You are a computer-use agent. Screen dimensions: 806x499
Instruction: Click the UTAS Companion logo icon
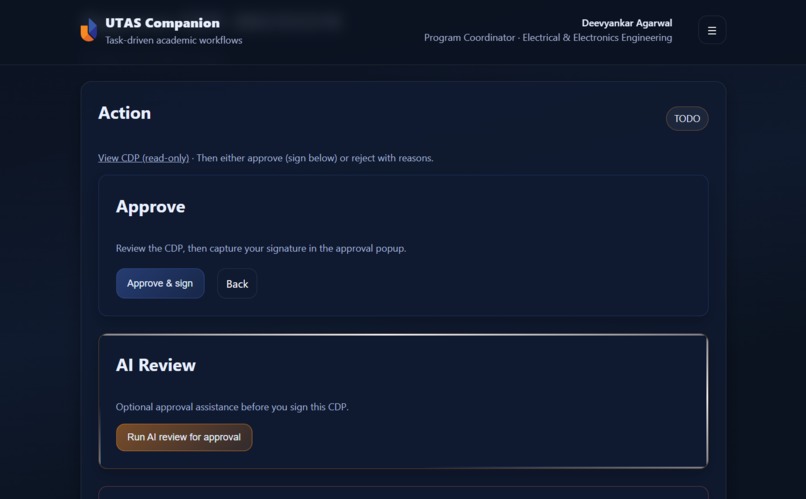tap(88, 30)
